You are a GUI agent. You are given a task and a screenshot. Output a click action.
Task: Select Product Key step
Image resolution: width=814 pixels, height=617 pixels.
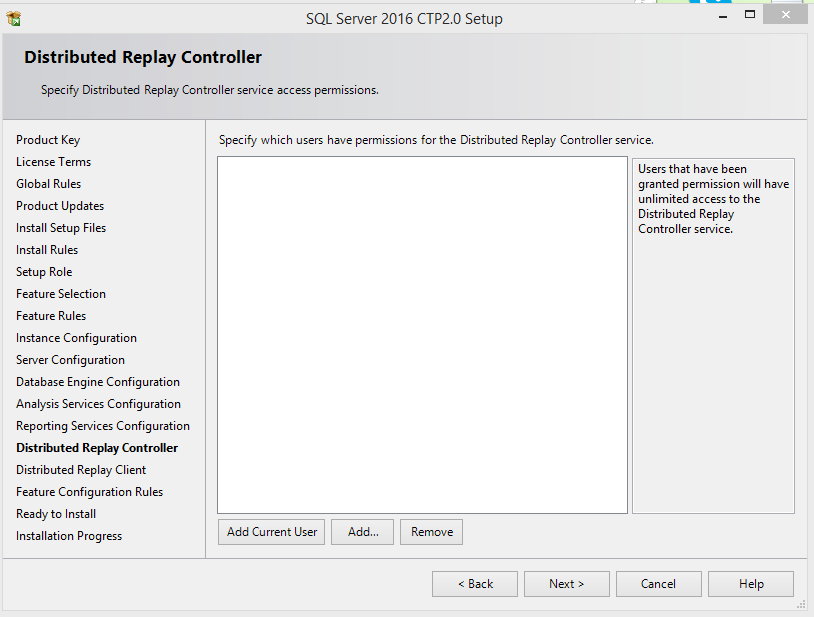[48, 139]
